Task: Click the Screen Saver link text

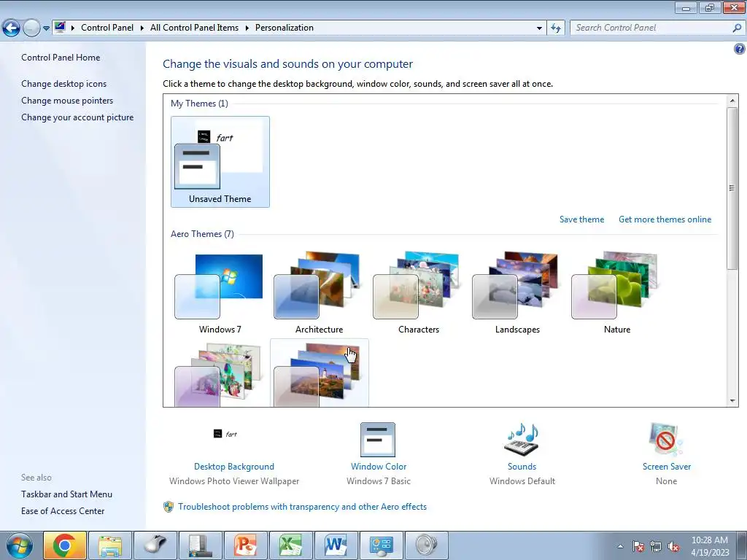Action: [x=667, y=467]
